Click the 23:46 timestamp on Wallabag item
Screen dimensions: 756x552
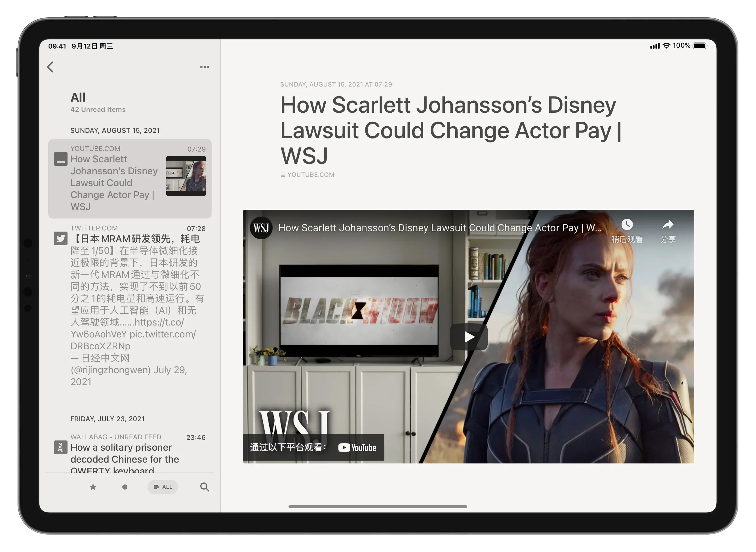pyautogui.click(x=196, y=437)
